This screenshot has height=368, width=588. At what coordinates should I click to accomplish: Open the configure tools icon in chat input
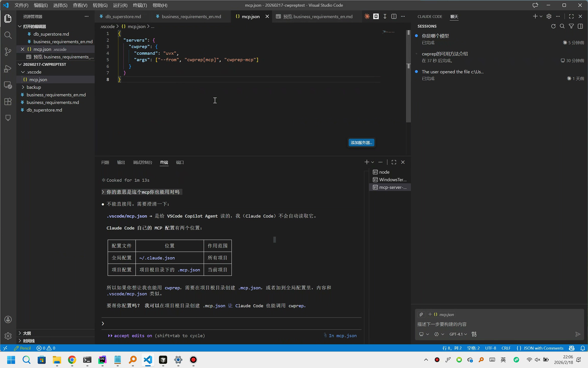474,334
